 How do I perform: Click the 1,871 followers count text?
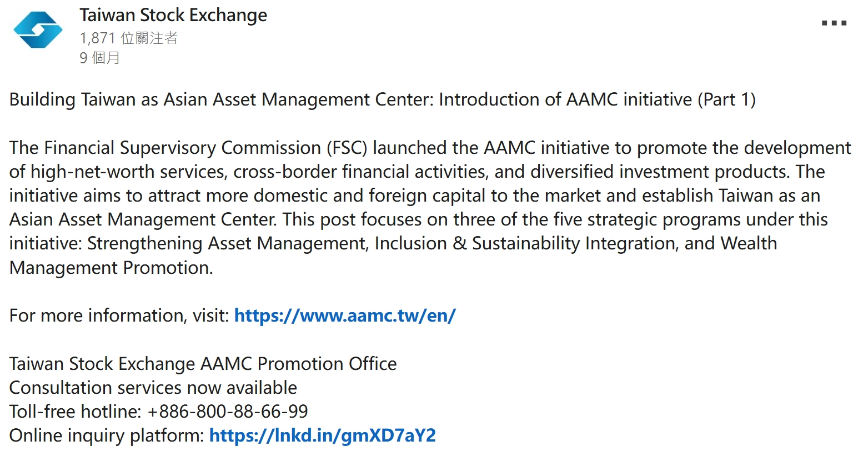pyautogui.click(x=129, y=38)
